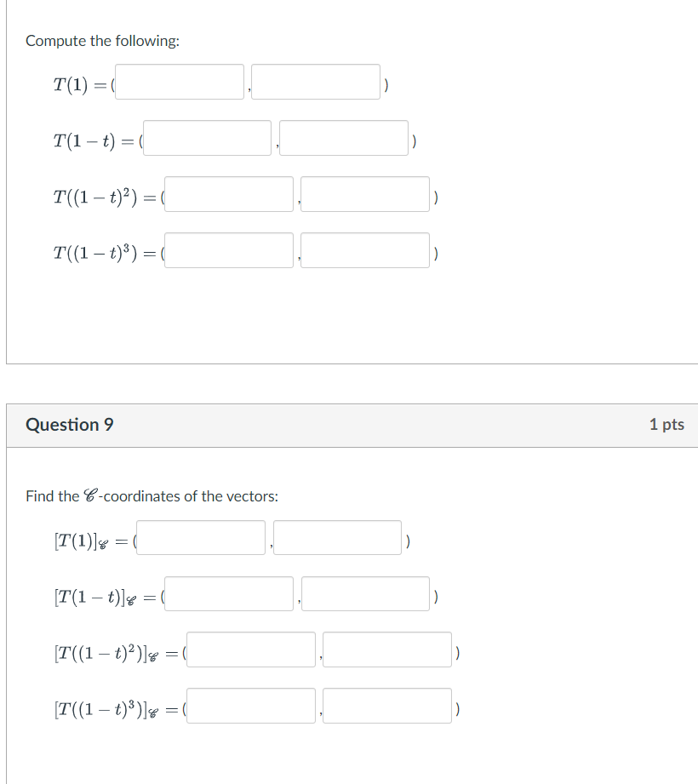Select the first input for [T(1−t)]

click(x=228, y=593)
